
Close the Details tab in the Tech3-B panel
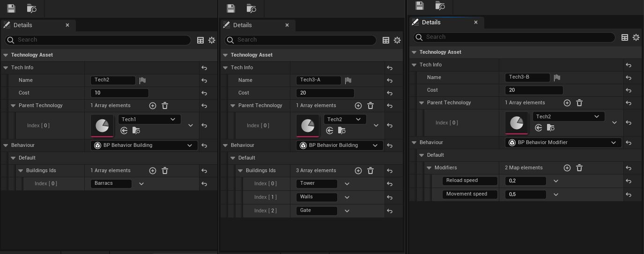point(476,22)
